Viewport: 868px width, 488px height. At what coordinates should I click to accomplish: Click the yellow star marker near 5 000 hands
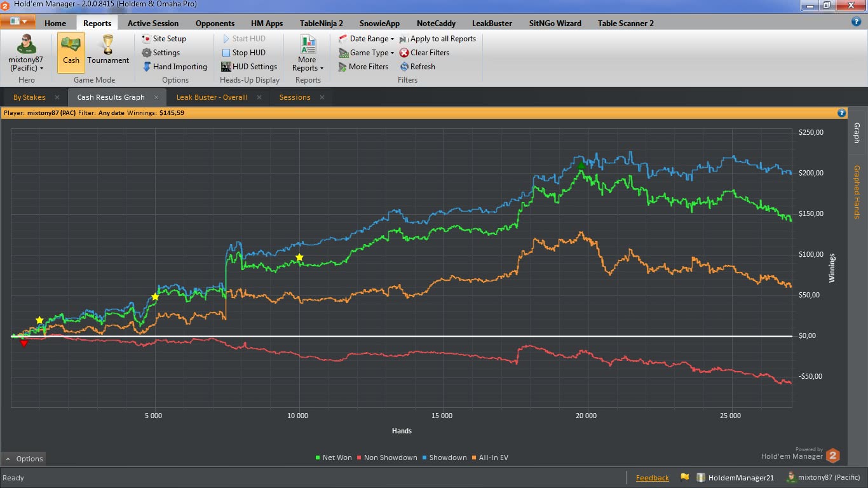coord(155,297)
